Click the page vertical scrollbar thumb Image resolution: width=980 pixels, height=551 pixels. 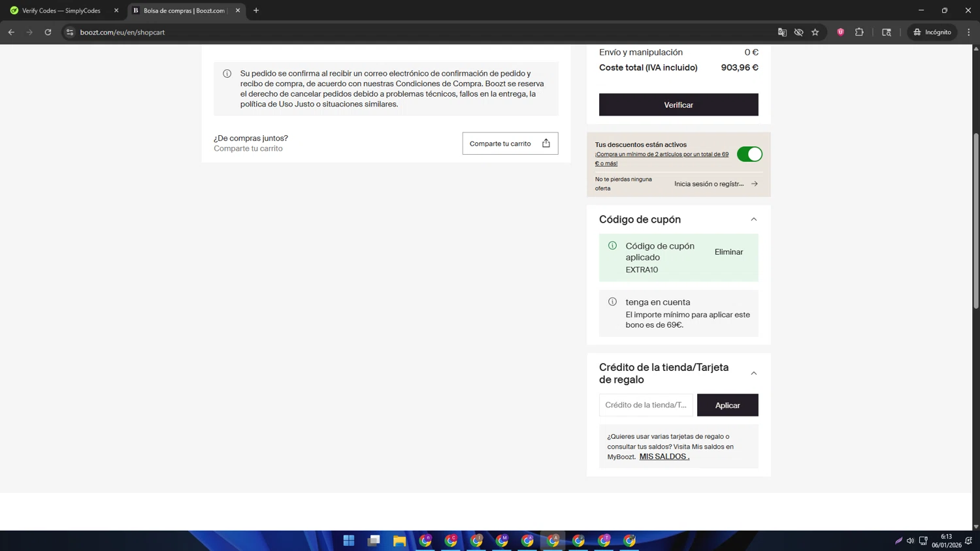[x=976, y=220]
